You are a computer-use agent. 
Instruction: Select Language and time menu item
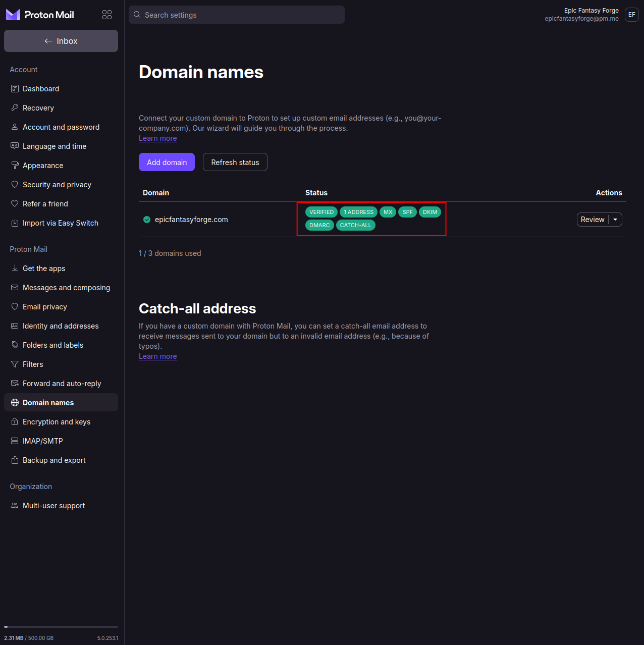[61, 146]
